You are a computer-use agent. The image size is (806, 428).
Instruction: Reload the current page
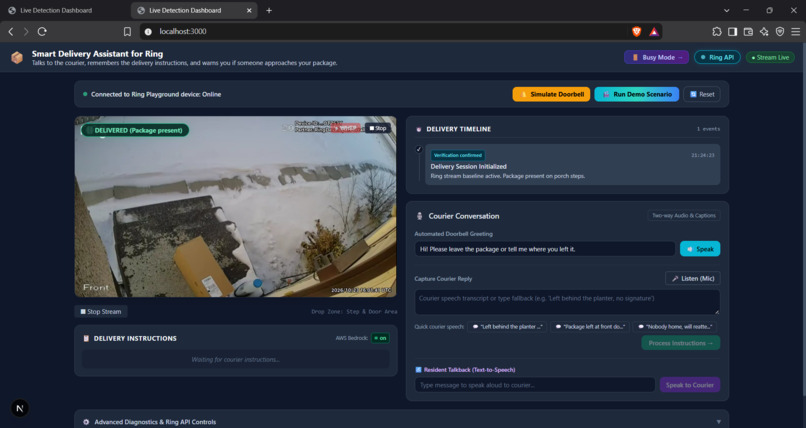(42, 31)
